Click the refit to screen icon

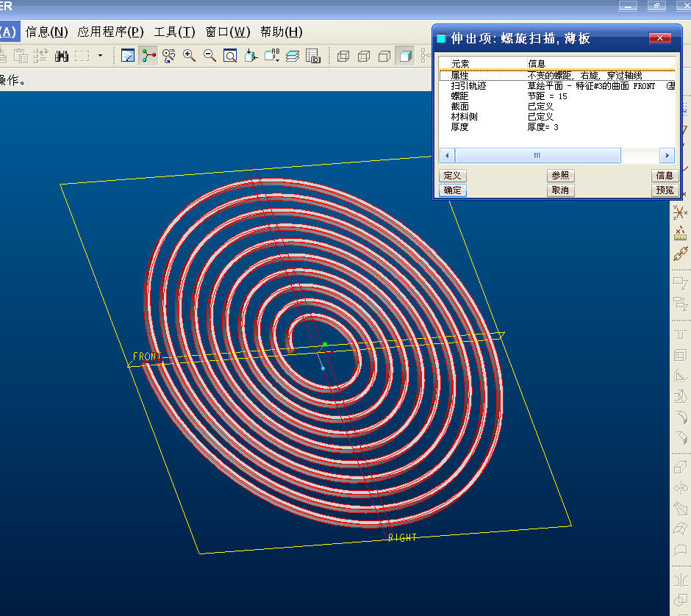click(x=230, y=56)
